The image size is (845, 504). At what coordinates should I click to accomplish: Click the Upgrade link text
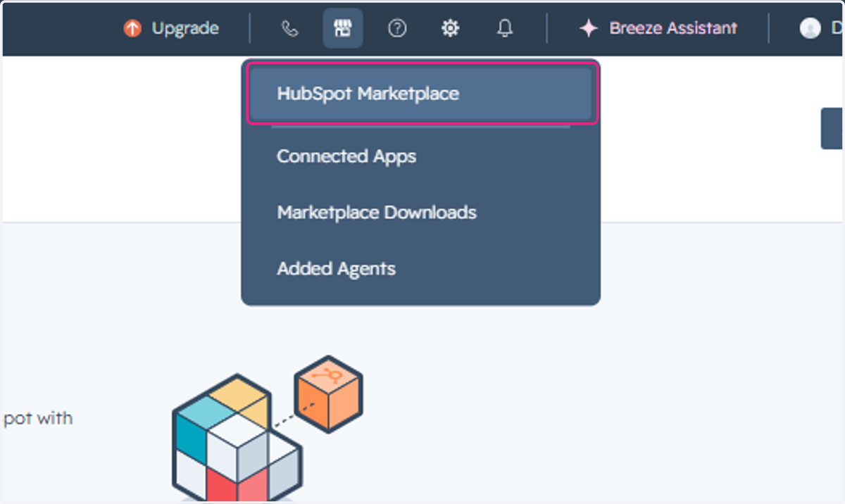185,29
